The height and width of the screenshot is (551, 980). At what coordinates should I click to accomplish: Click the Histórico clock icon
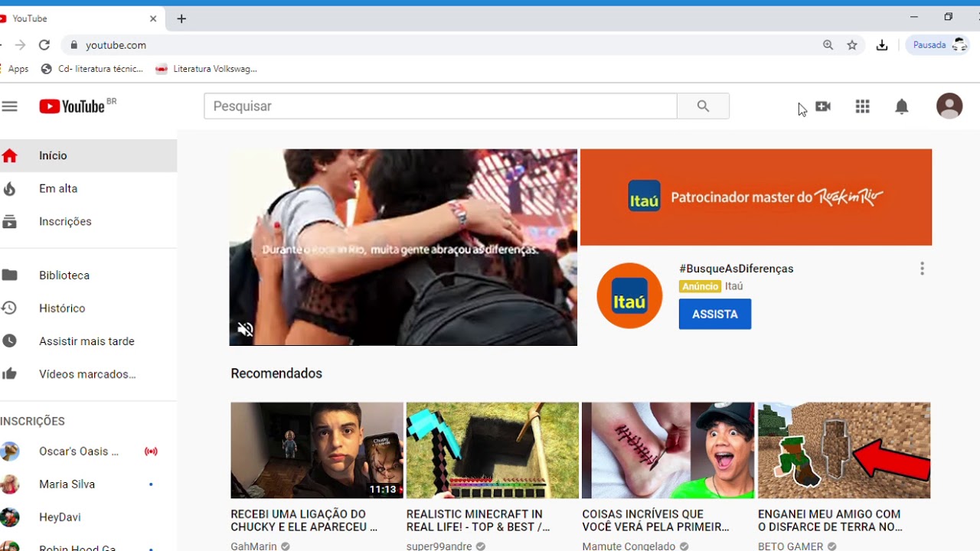point(9,308)
